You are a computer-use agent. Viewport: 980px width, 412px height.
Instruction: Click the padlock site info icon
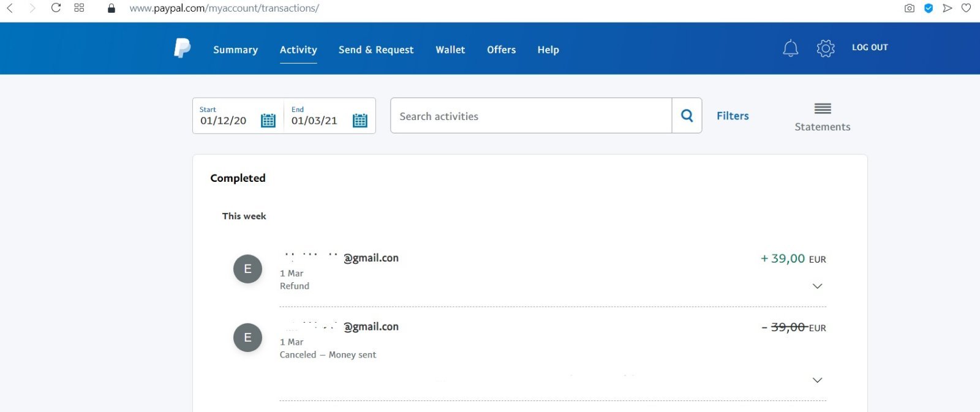point(111,9)
